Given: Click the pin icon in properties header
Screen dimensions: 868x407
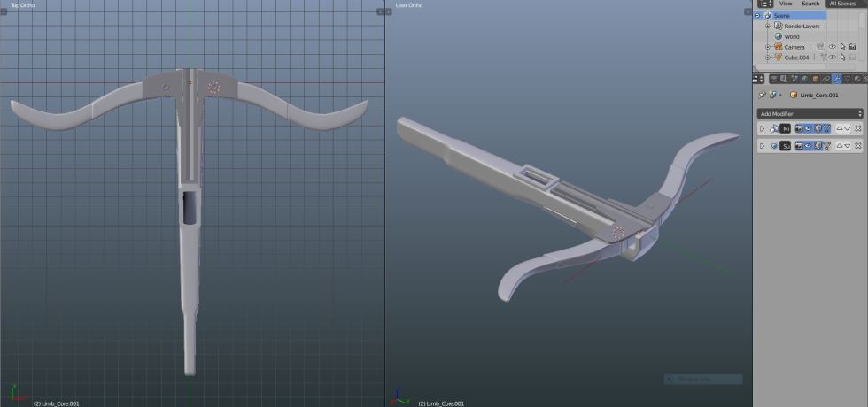Looking at the screenshot, I should pos(762,95).
